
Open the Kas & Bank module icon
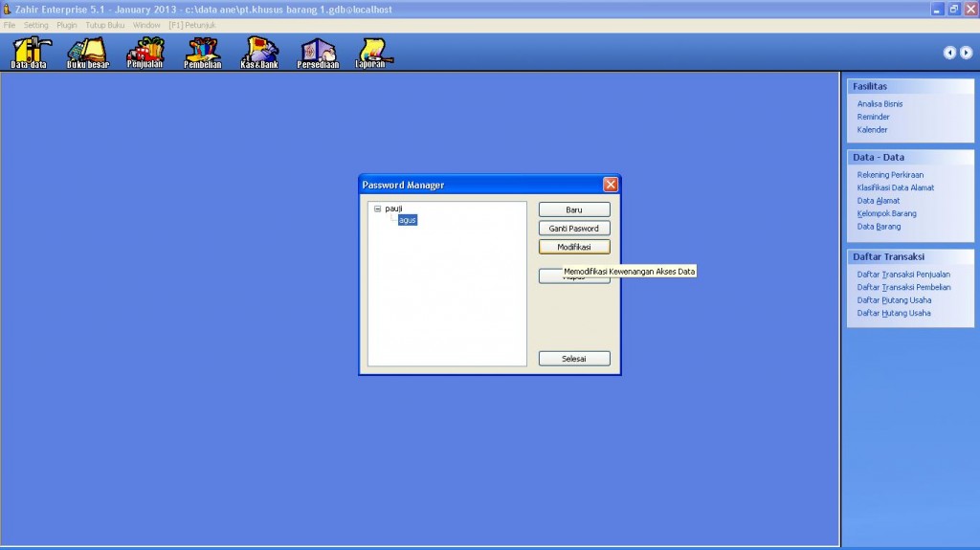pyautogui.click(x=259, y=53)
